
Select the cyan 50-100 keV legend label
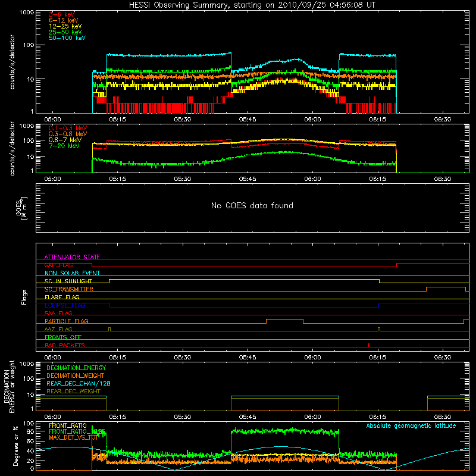click(67, 38)
